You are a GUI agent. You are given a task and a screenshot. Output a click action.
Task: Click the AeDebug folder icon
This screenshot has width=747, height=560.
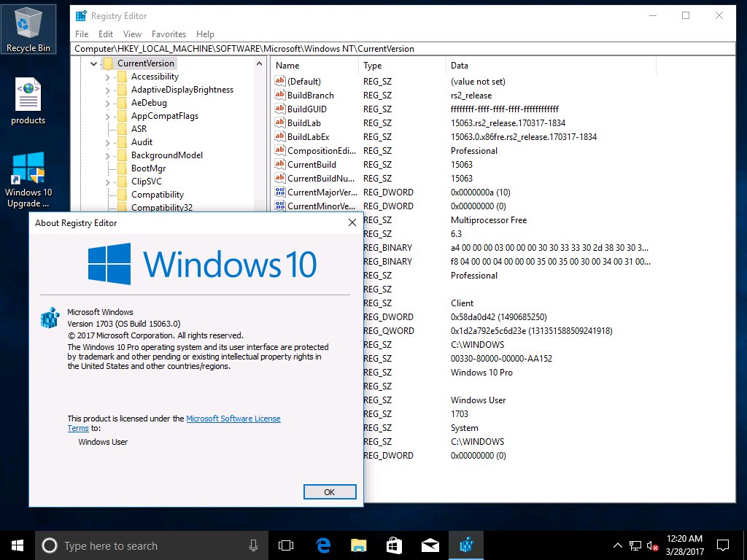click(x=122, y=103)
